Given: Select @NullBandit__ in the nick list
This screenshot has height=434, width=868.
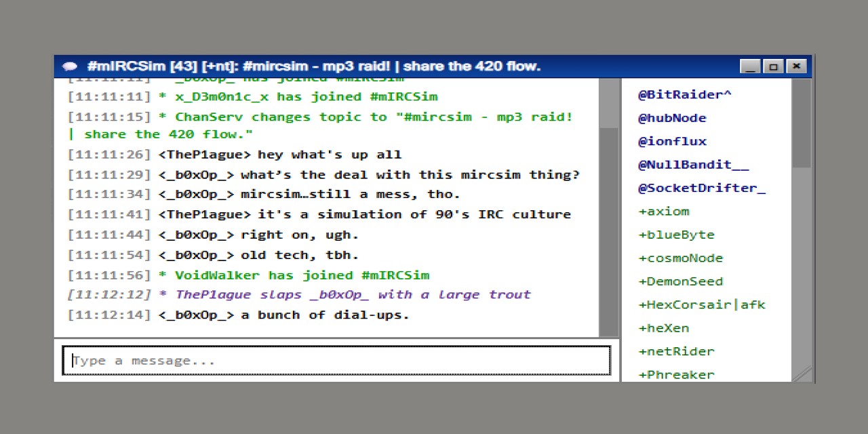Looking at the screenshot, I should click(693, 164).
